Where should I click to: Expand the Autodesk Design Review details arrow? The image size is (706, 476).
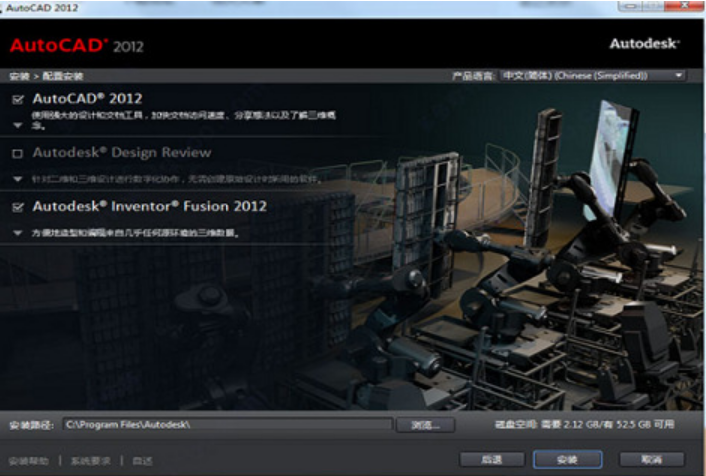(18, 179)
